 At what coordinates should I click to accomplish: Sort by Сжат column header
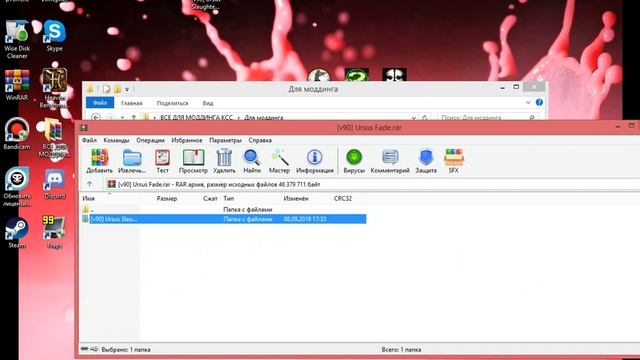[210, 198]
